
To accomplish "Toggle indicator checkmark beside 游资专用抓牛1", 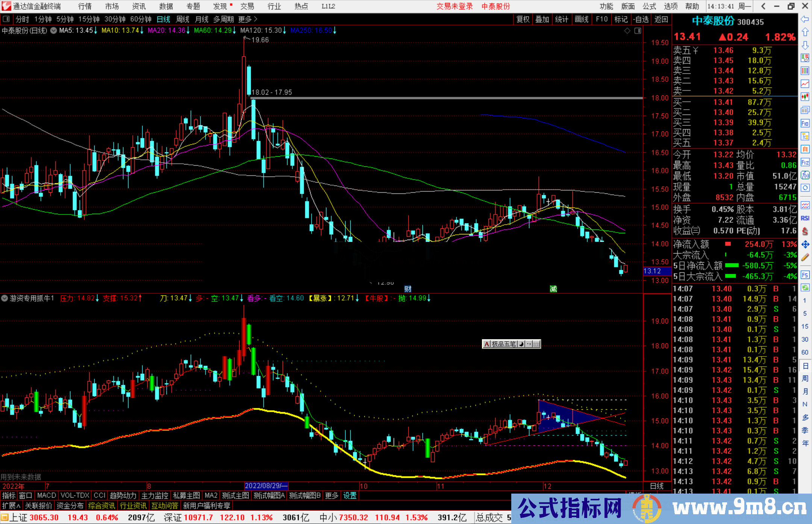I will (5, 298).
